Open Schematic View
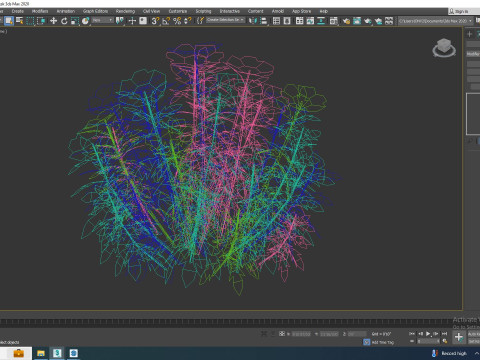The image size is (480, 360). [321, 21]
